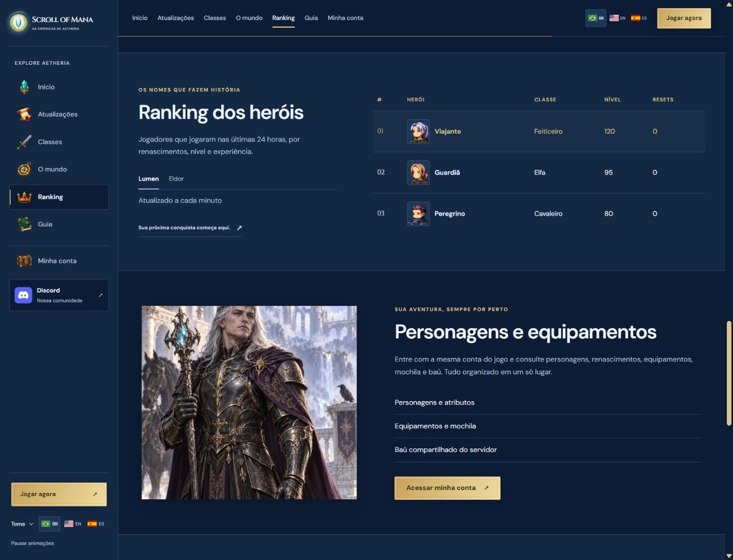Open O mundo via sidebar compass icon

[24, 169]
